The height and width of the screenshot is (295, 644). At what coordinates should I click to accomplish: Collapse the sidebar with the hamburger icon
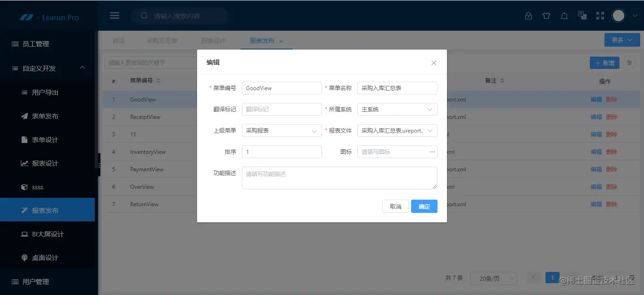(x=115, y=15)
